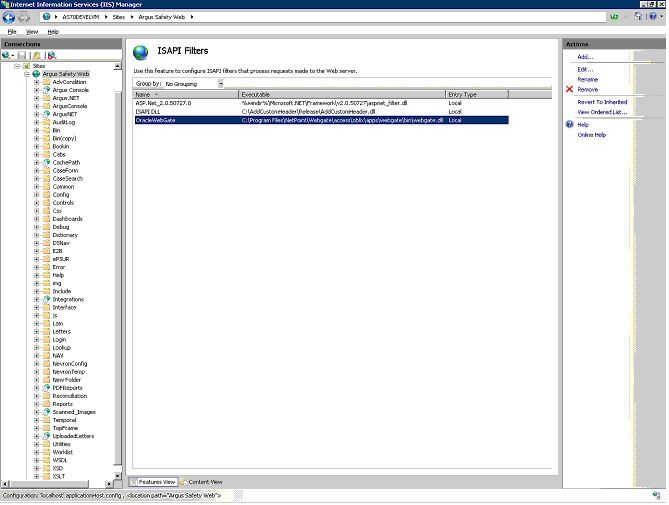Sort by the Executable column header
The height and width of the screenshot is (505, 669).
(342, 94)
